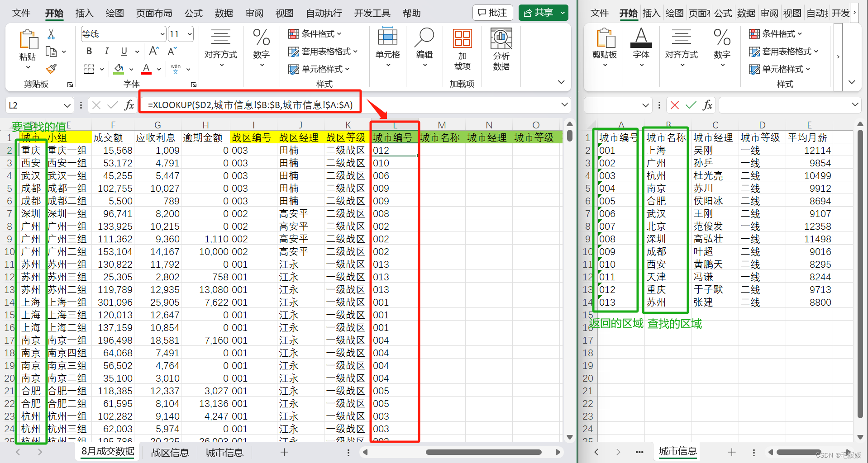Open 对齐方式 icon in right window
This screenshot has width=868, height=463.
682,38
